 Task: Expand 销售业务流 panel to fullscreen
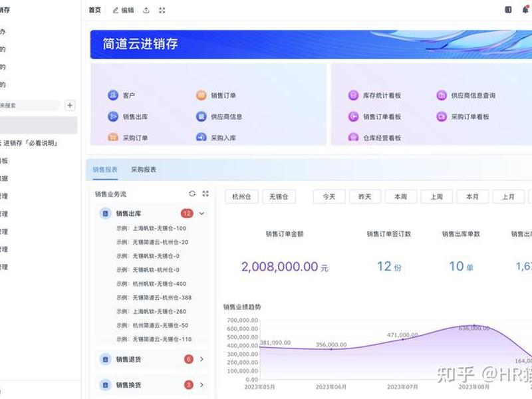205,194
